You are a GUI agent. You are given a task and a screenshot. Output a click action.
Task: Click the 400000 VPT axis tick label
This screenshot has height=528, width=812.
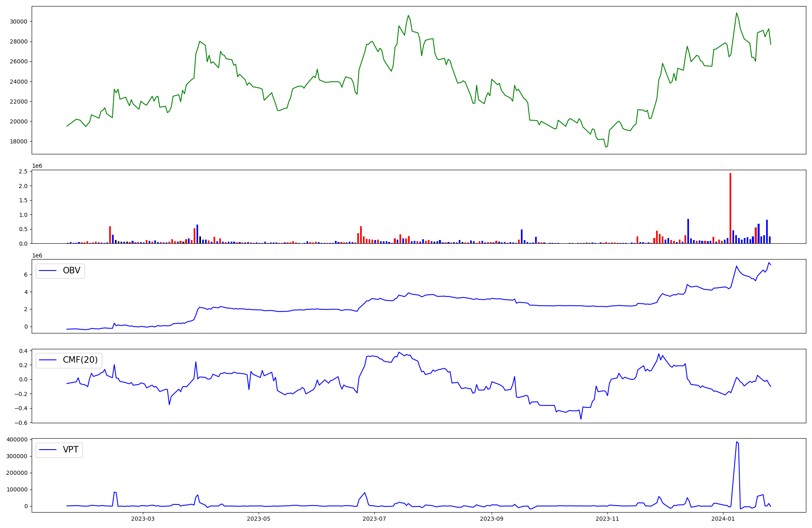17,439
